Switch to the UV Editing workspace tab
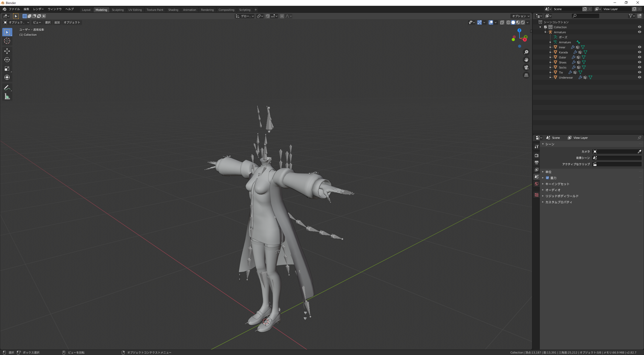This screenshot has width=644, height=355. [135, 10]
